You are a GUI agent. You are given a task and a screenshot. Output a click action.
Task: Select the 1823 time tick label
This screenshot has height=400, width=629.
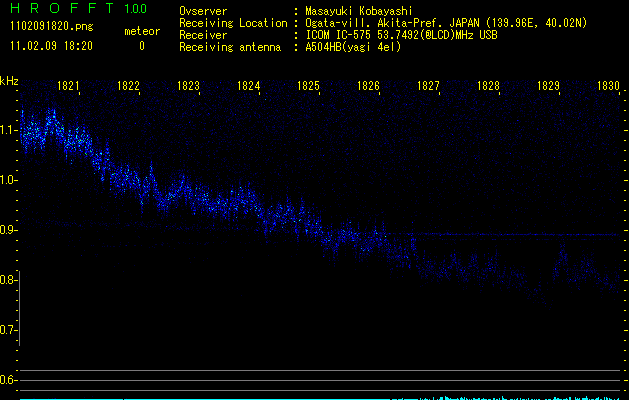tap(189, 87)
